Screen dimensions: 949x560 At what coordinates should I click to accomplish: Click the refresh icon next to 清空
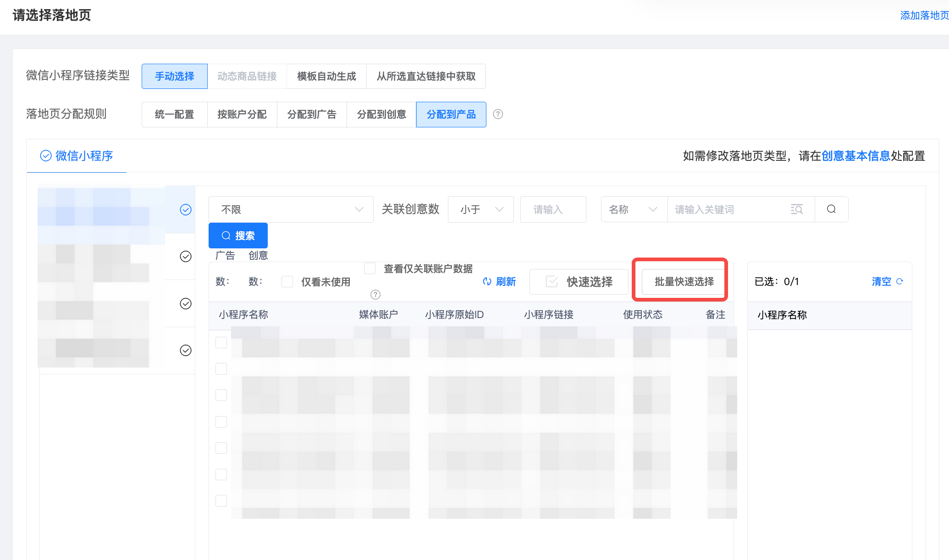[x=899, y=281]
